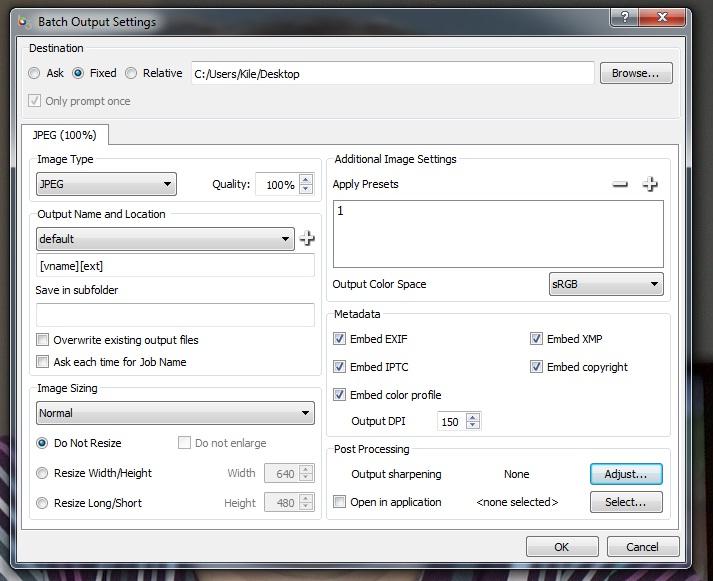Open the Image Type JPEG dropdown

[106, 184]
